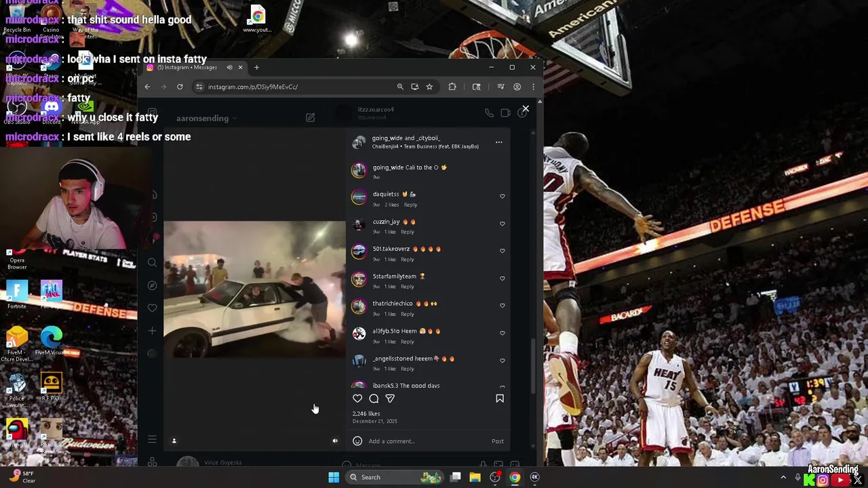Share post via paper plane icon
Viewport: 868px width, 488px height.
coord(390,399)
